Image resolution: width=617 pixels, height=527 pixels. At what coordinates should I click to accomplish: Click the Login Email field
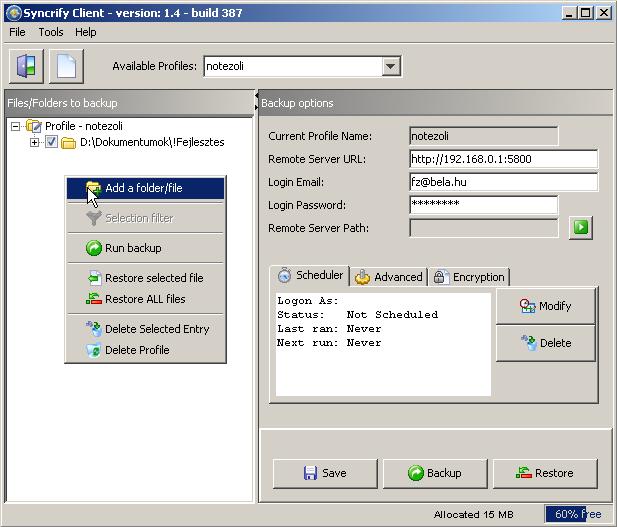(x=503, y=182)
